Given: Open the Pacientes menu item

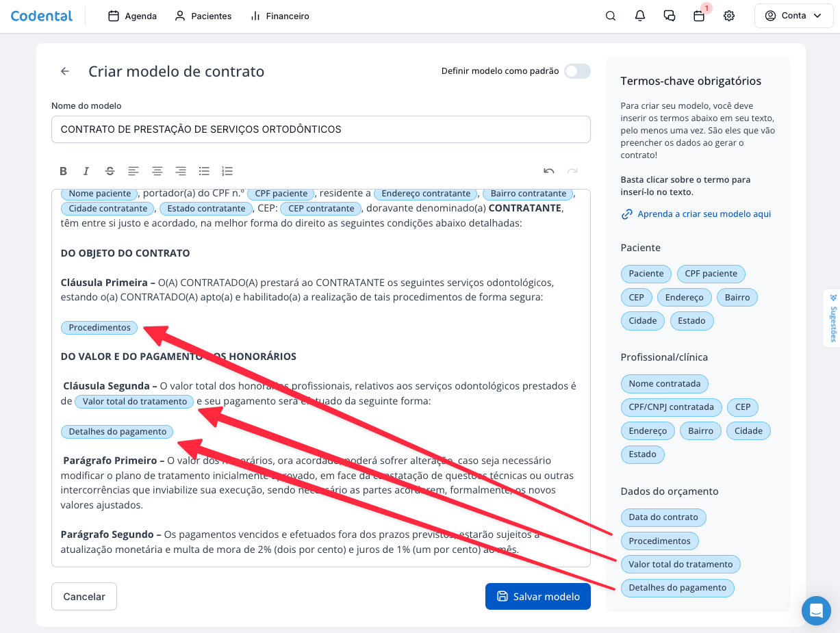Looking at the screenshot, I should pos(203,16).
